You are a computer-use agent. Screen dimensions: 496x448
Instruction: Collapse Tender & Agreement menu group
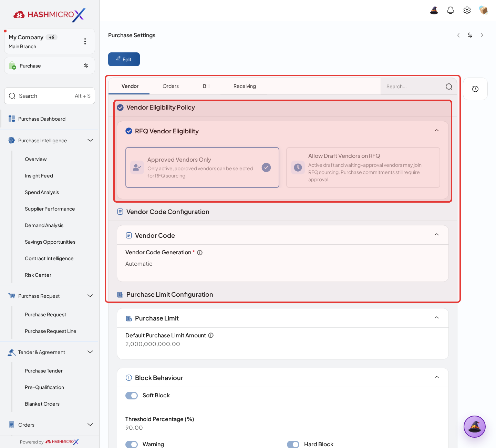point(90,352)
